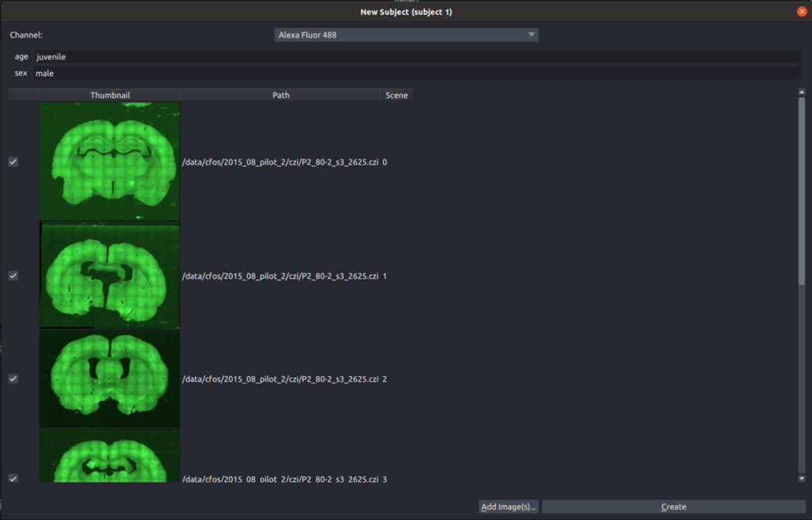Uncheck the checkbox for scene 1 row

click(x=13, y=276)
